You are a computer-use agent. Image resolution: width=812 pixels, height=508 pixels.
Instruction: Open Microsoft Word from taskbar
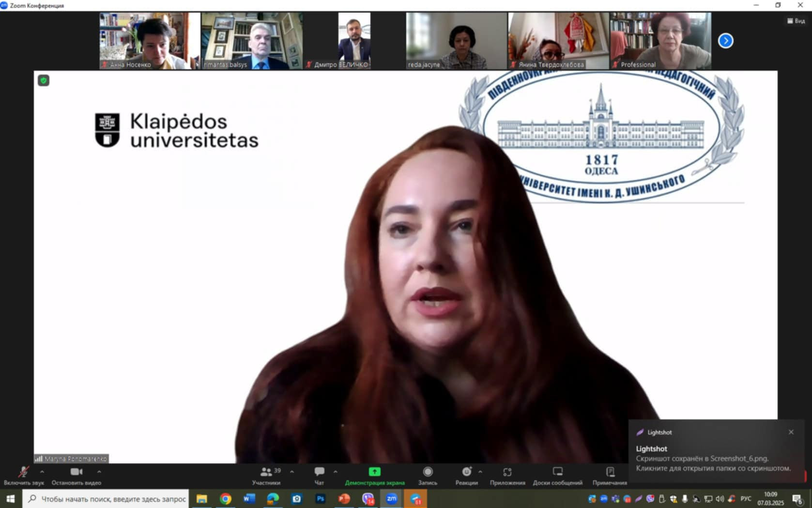coord(249,499)
